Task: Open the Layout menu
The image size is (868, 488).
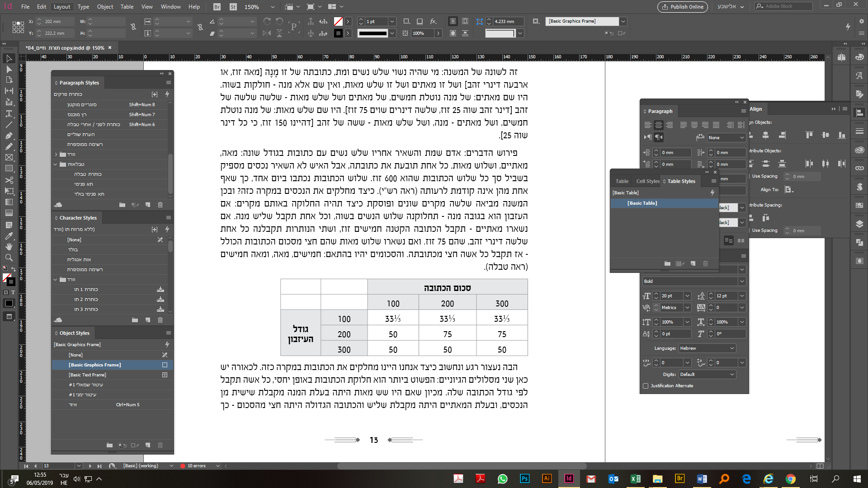Action: 62,7
